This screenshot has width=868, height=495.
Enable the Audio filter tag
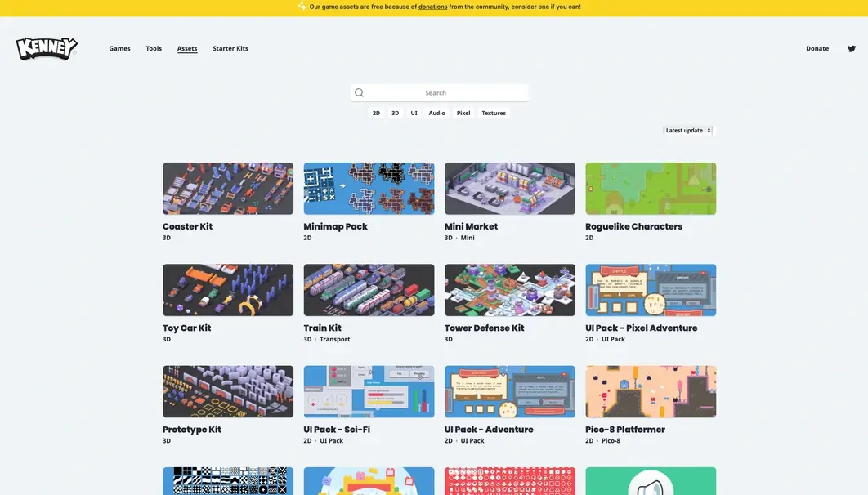click(x=436, y=114)
